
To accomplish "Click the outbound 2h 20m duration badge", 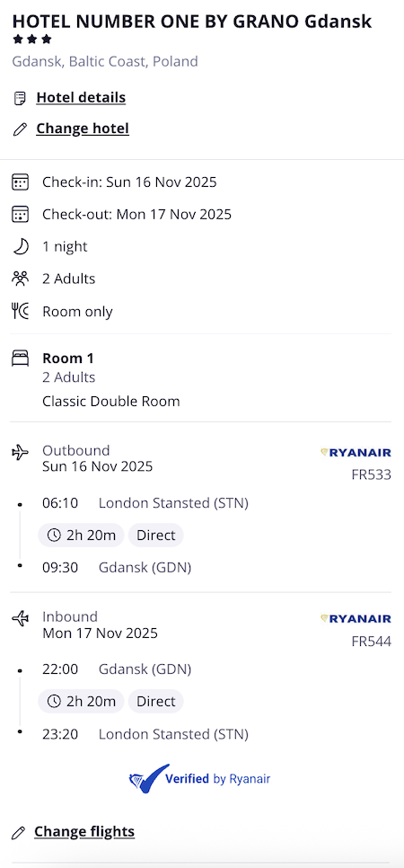I will [x=81, y=536].
